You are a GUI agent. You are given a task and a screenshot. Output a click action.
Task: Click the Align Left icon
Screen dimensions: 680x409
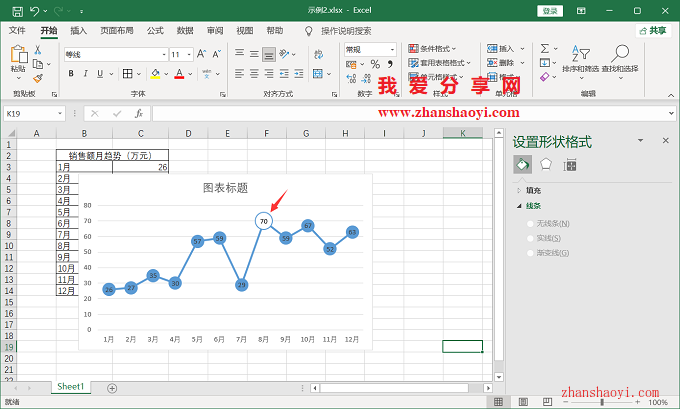239,74
